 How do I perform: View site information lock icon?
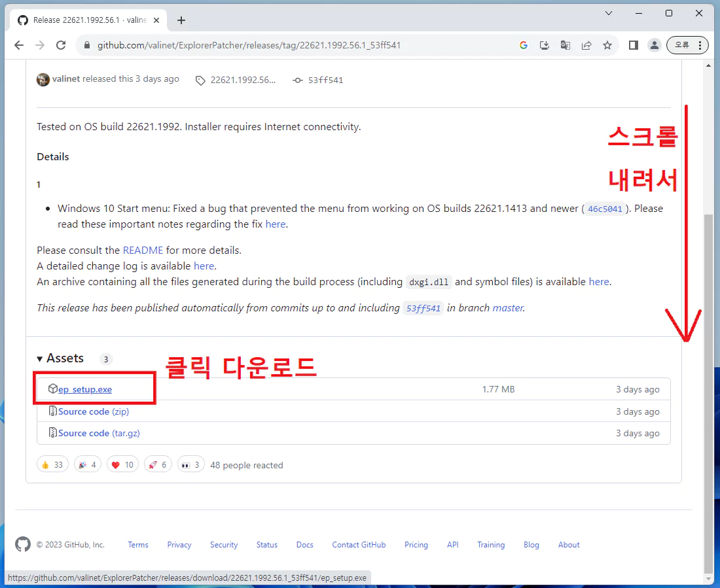click(x=86, y=45)
